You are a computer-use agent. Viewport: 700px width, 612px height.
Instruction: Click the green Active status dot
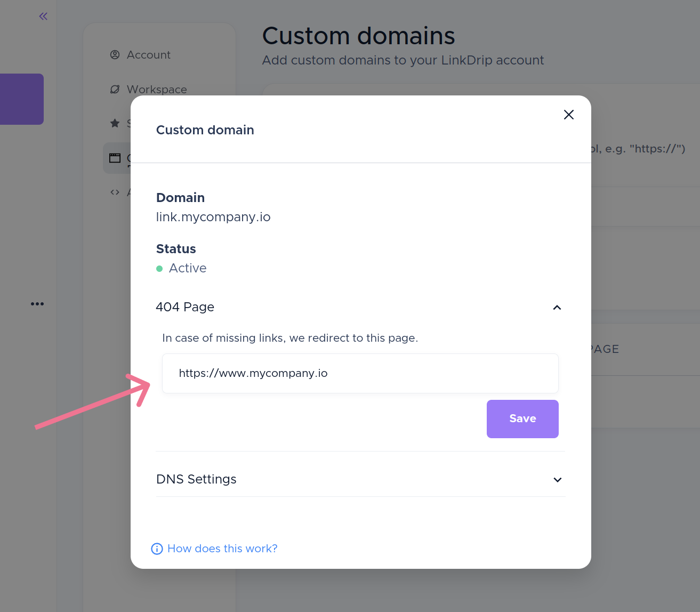pos(159,269)
